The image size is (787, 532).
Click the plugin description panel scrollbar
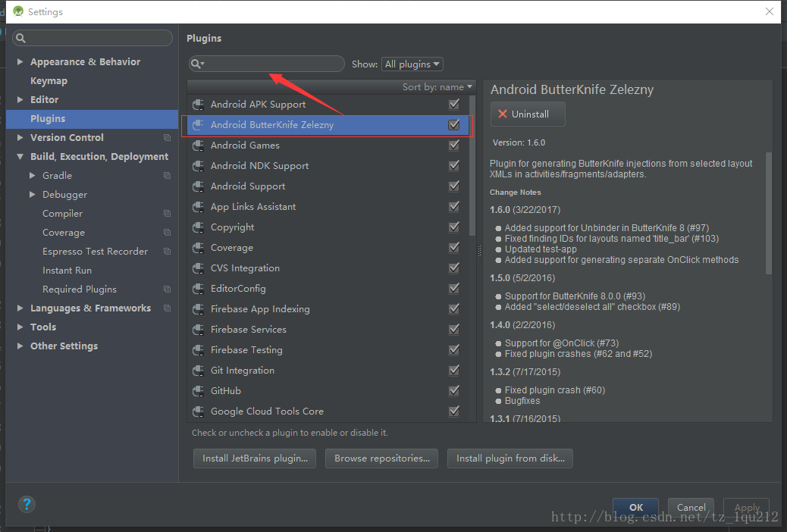click(769, 213)
